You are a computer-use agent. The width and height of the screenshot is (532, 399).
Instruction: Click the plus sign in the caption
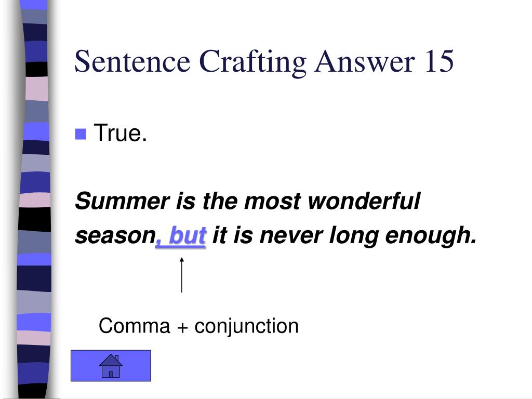182,328
